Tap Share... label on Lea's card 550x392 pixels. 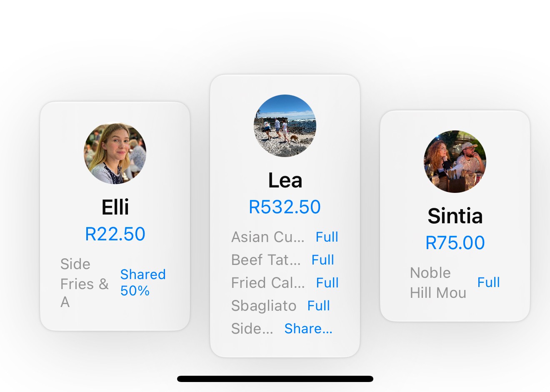tap(308, 329)
